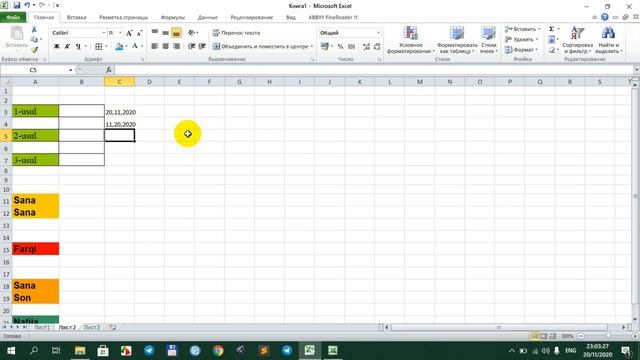Open the font size dropdown

pos(120,33)
